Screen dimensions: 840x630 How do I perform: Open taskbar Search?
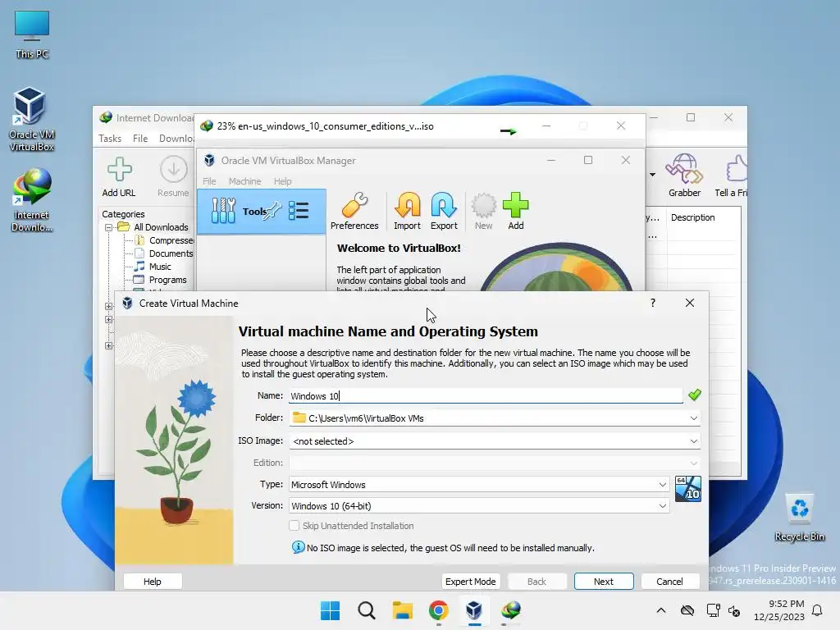(x=367, y=610)
